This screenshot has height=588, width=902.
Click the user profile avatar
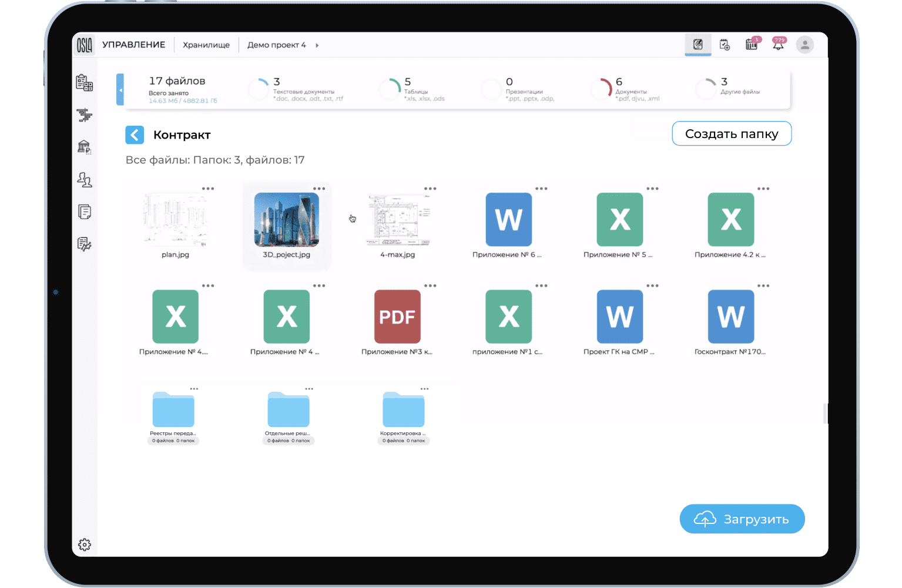click(804, 45)
